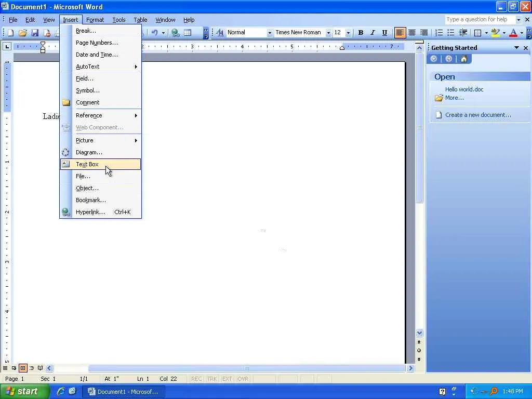
Task: Toggle italic formatting
Action: (373, 33)
